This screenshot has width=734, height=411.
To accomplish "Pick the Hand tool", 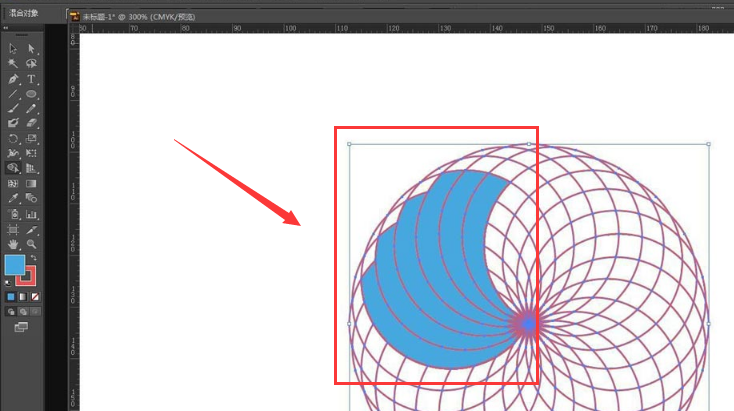I will tap(13, 244).
